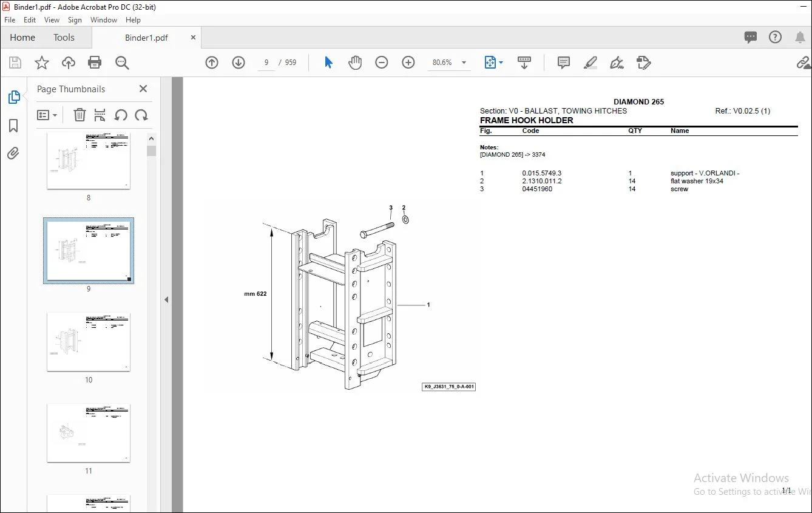
Task: Click the scrolling mode keyboard icon
Action: click(x=524, y=63)
